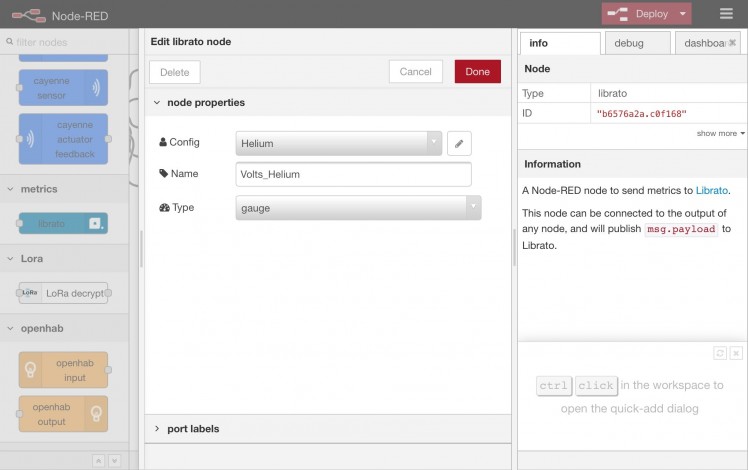Click the lightbulb icon on openhab input
748x470 pixels.
click(x=30, y=370)
